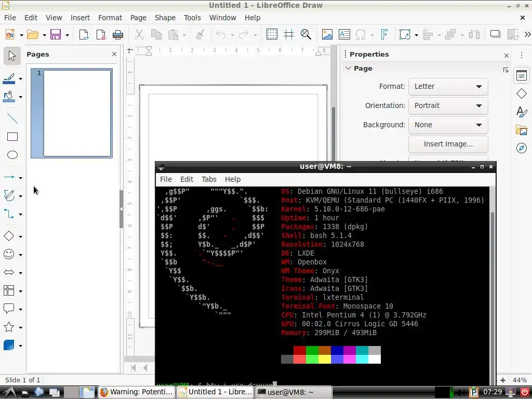Select the Rectangle tool
This screenshot has width=532, height=399.
(x=12, y=137)
